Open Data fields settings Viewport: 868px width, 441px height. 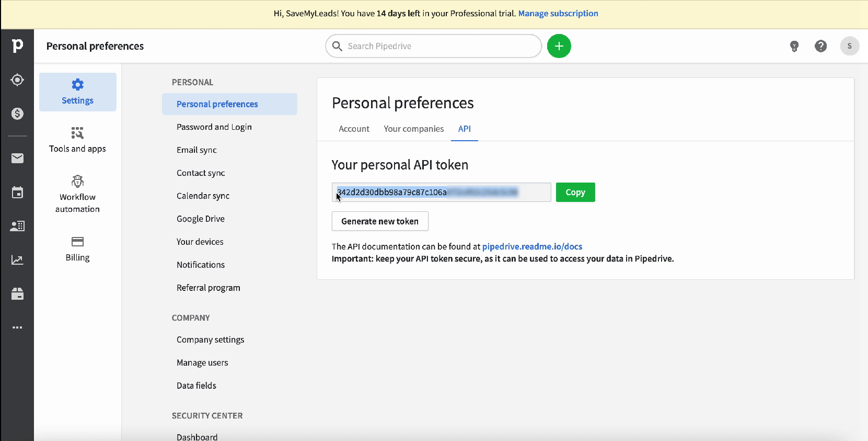click(x=196, y=386)
